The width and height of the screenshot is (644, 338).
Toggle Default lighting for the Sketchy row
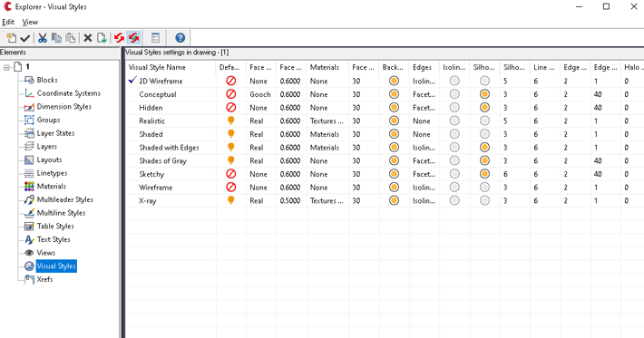(x=230, y=174)
